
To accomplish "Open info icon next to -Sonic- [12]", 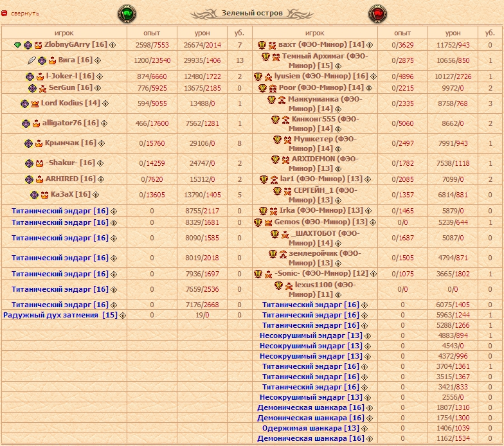I will [373, 274].
